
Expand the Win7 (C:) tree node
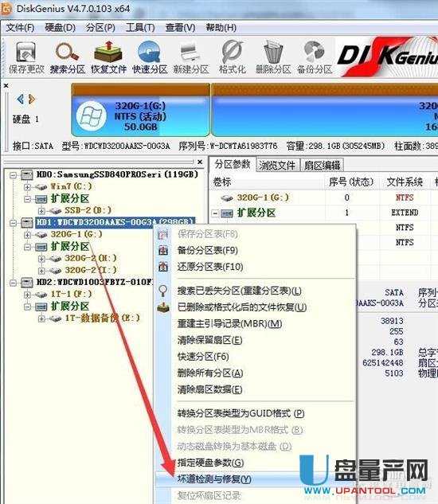pyautogui.click(x=27, y=187)
